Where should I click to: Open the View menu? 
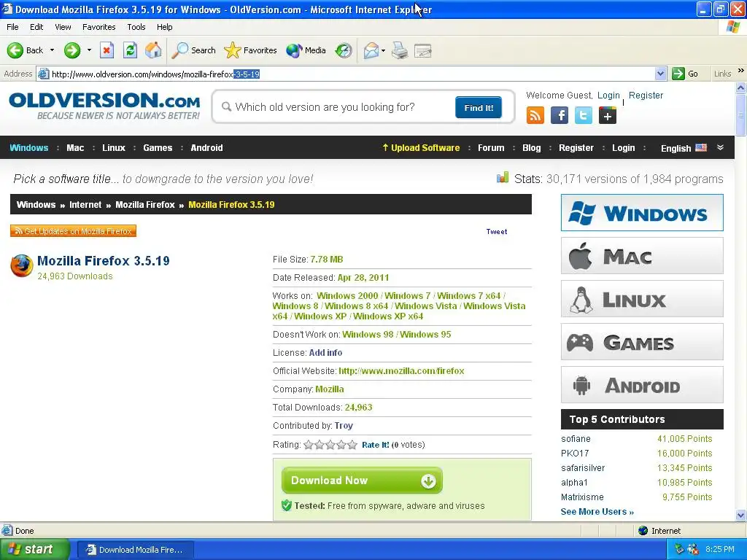pos(63,27)
